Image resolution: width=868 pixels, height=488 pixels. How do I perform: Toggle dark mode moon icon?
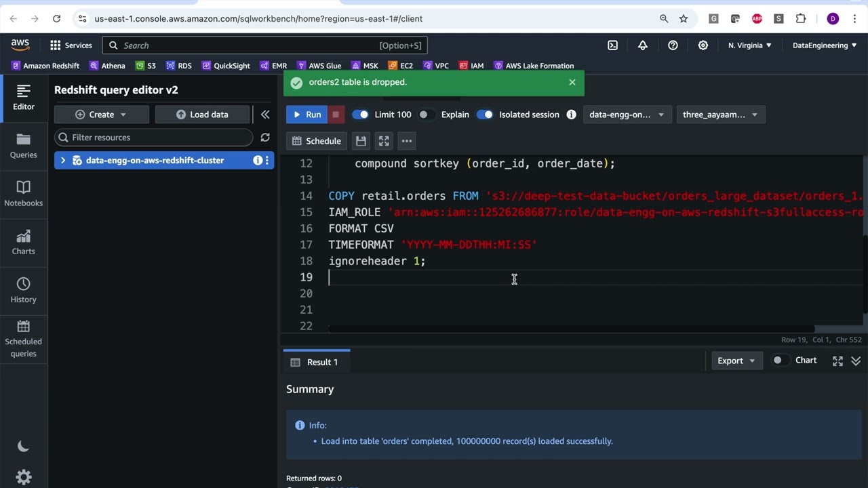point(23,446)
